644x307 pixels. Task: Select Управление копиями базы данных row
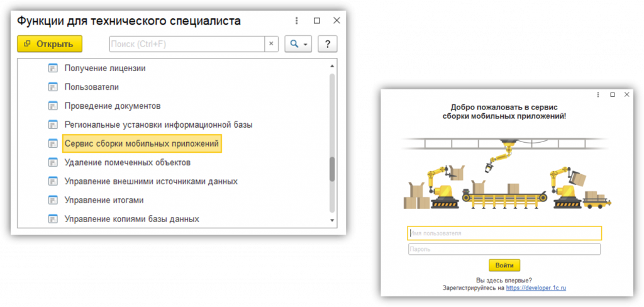tap(132, 219)
